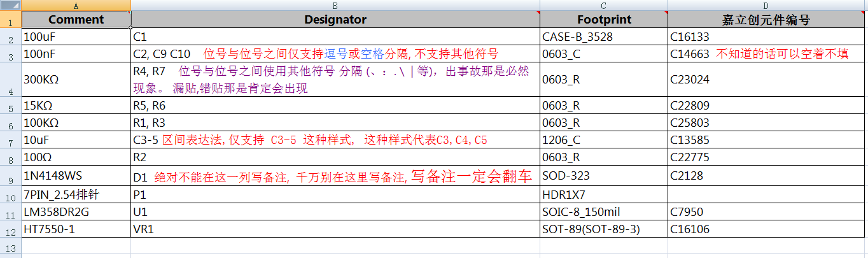Click the select-all corner triangle
Image resolution: width=868 pixels, height=258 pixels.
11,5
